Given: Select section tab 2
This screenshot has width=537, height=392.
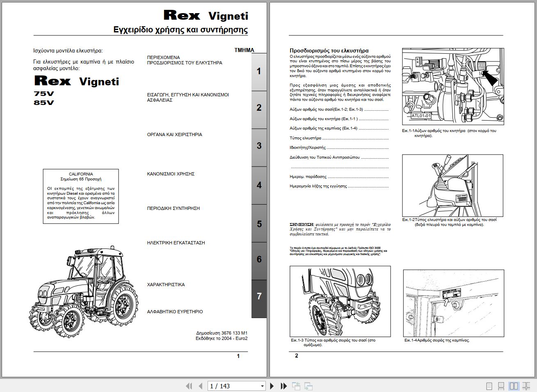Looking at the screenshot, I should [259, 109].
